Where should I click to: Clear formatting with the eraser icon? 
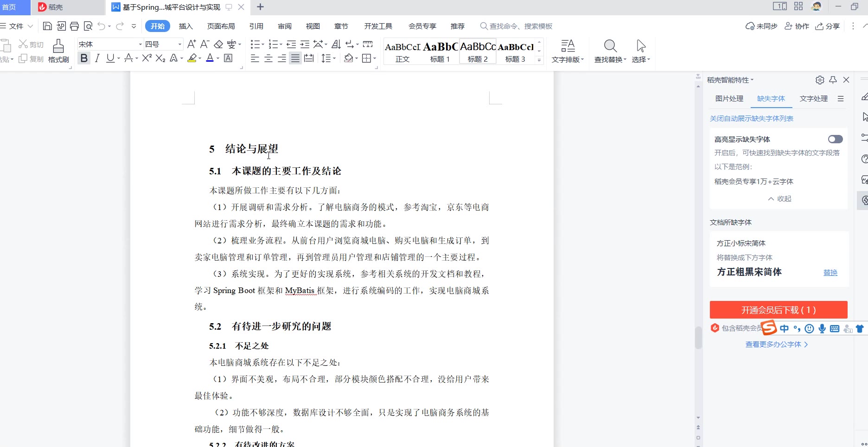click(218, 44)
